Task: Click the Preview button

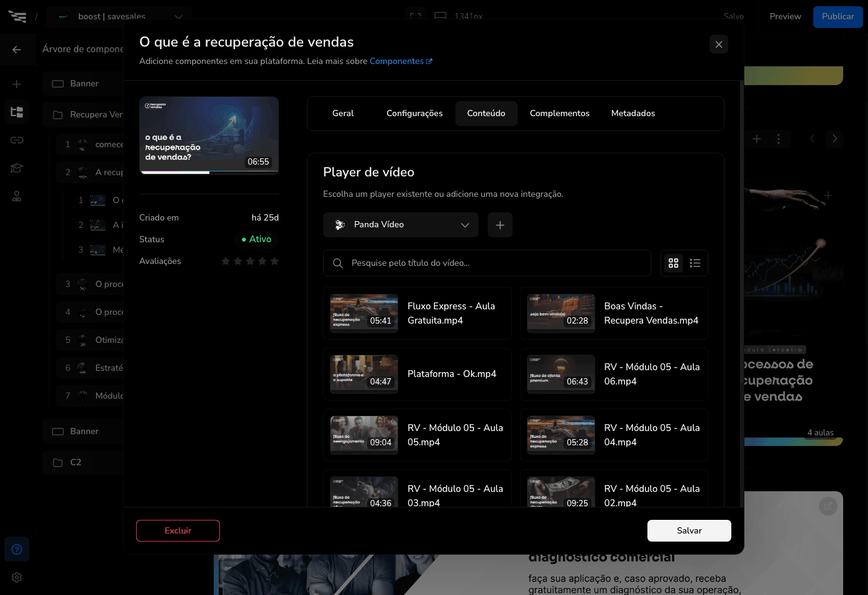Action: pos(785,17)
